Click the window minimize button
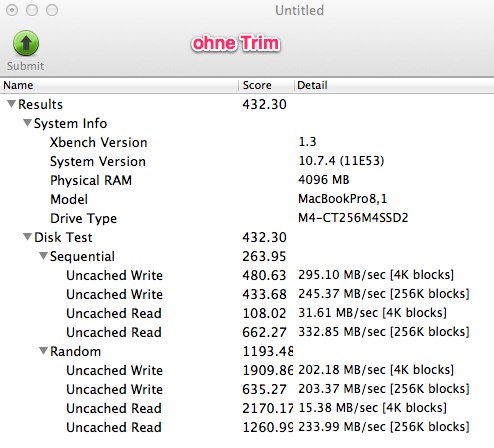The image size is (494, 448). point(32,10)
